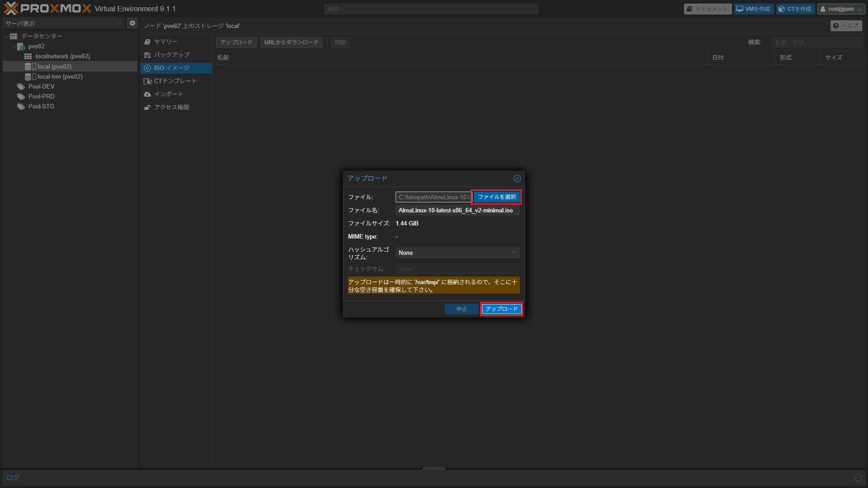Click the upload dialog's close icon
The image size is (868, 488).
(517, 178)
